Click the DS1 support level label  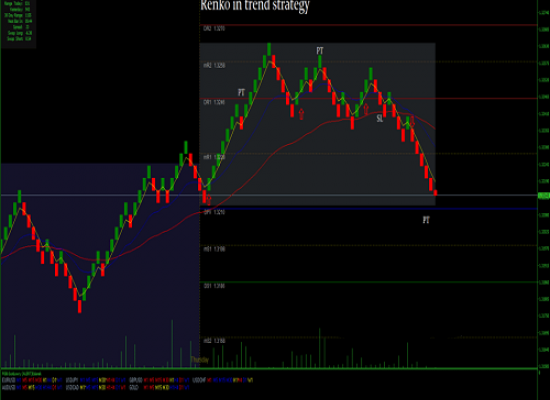pos(214,286)
